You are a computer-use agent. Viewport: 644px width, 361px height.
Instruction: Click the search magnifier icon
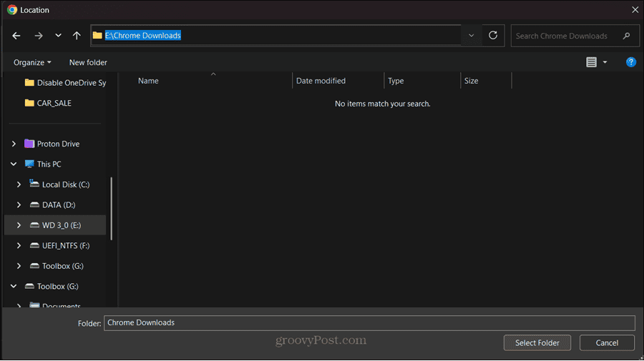click(x=627, y=36)
